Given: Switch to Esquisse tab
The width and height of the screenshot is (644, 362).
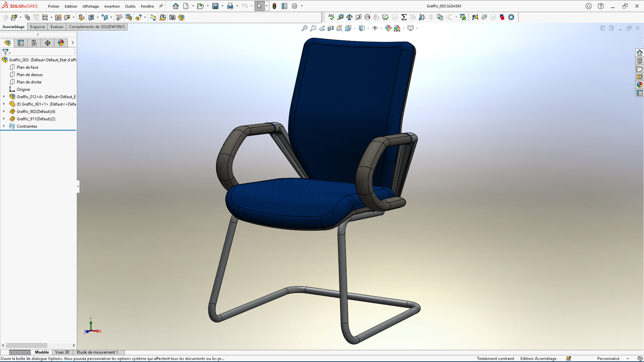Looking at the screenshot, I should [x=37, y=27].
